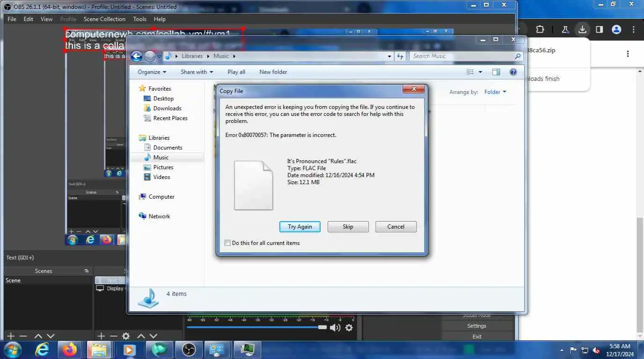Open the OBS Tools menu
Screen dimensions: 644x359
coord(139,19)
